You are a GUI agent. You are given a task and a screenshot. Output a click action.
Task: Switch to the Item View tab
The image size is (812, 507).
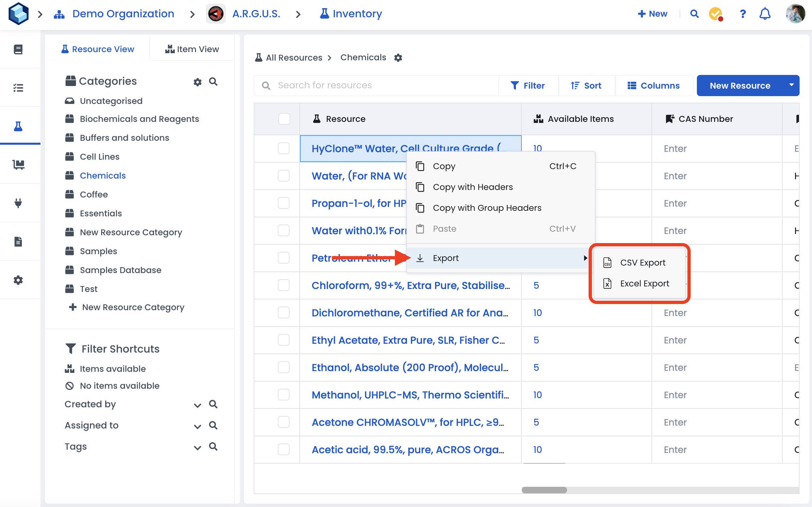coord(192,49)
